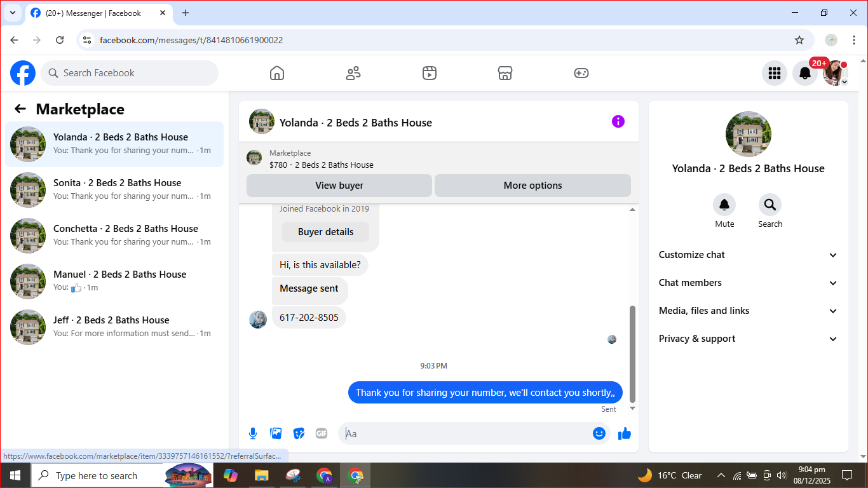This screenshot has width=868, height=488.
Task: Open the Jeff conversation in the list
Action: [x=114, y=327]
